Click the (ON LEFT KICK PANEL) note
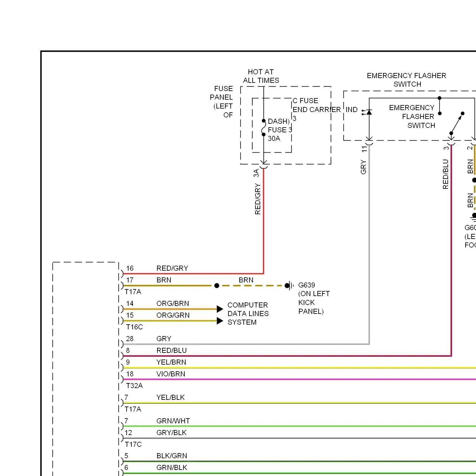The width and height of the screenshot is (476, 476). pos(314,302)
